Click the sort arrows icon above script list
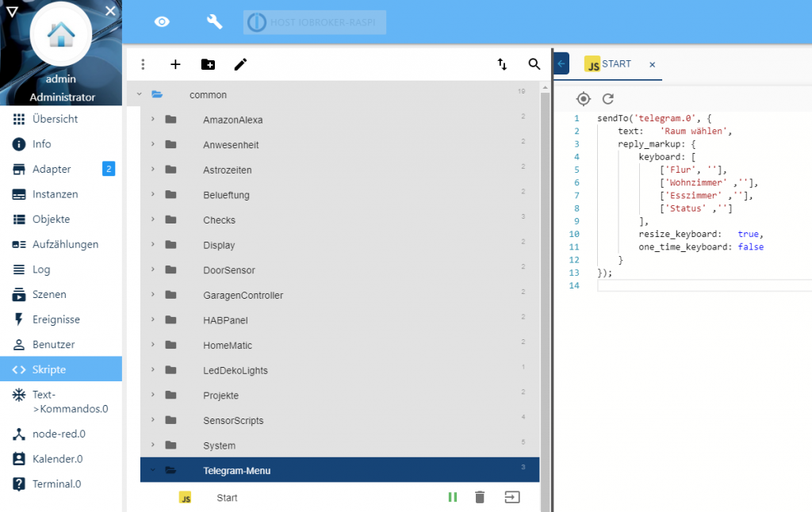 point(502,64)
